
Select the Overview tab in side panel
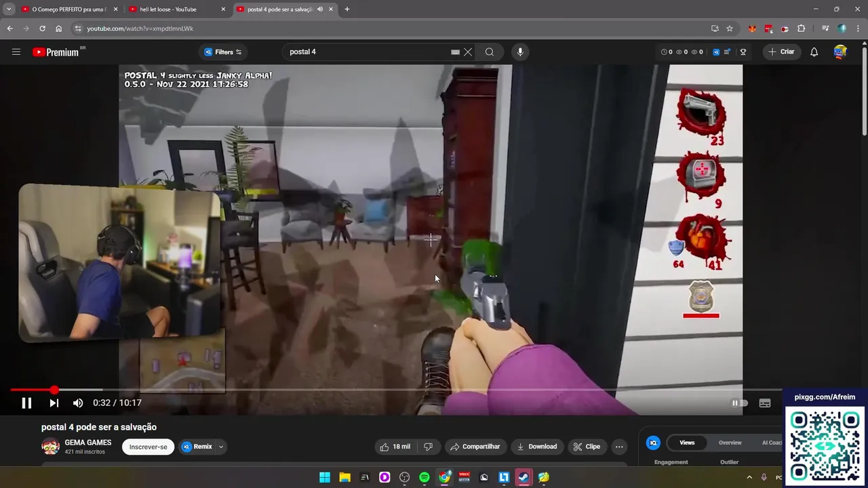pyautogui.click(x=730, y=443)
